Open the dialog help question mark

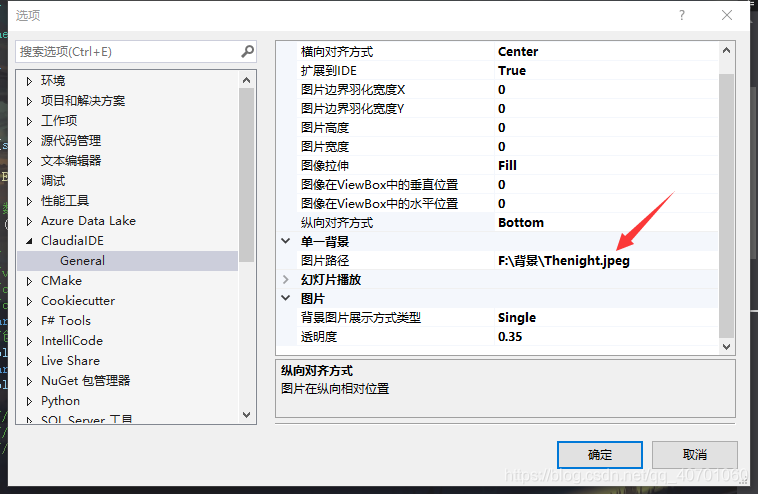click(x=682, y=15)
